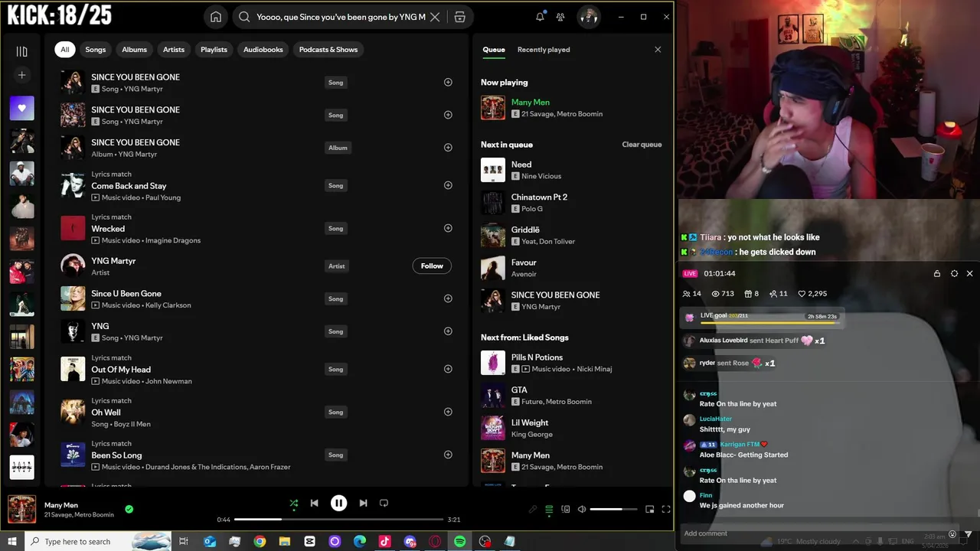The image size is (980, 551).
Task: Toggle the lyrics microphone icon
Action: tap(533, 509)
